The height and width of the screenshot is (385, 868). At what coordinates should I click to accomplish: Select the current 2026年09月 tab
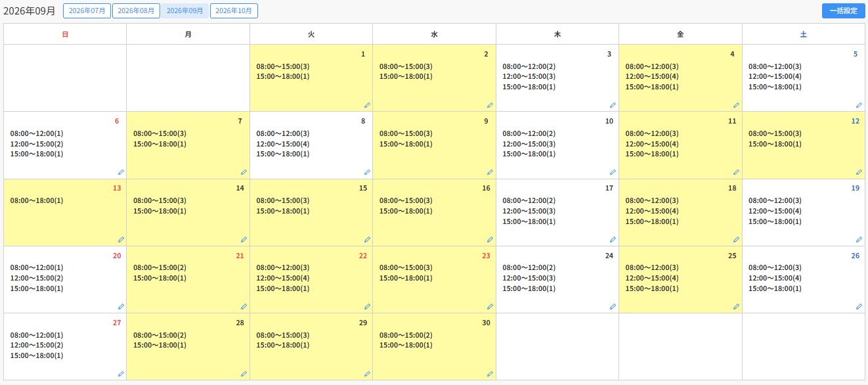click(x=185, y=11)
